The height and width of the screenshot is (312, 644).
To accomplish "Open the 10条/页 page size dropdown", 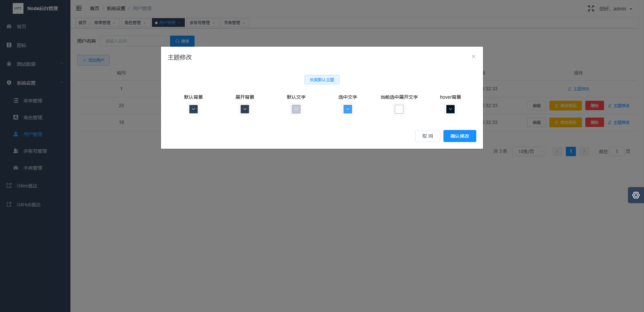I will [529, 151].
